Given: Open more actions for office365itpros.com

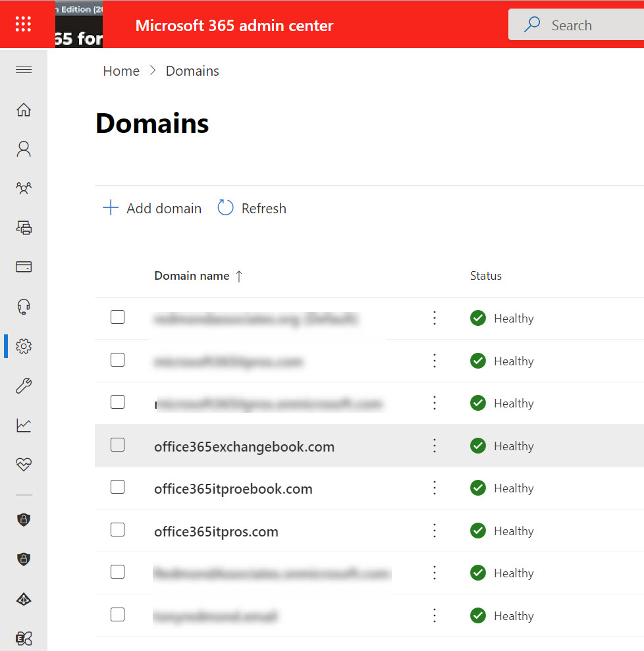Looking at the screenshot, I should (x=435, y=531).
